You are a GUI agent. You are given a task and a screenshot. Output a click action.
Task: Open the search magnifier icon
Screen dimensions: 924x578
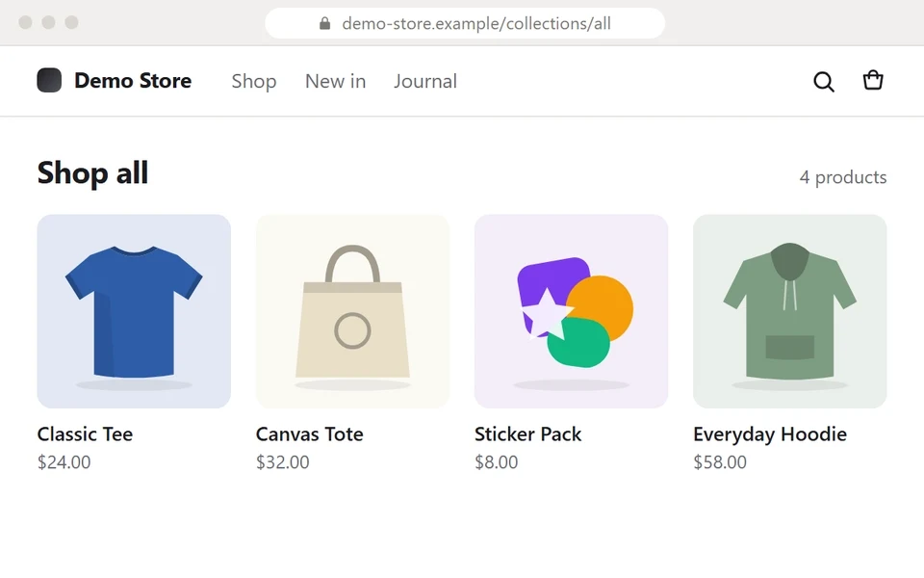tap(824, 81)
